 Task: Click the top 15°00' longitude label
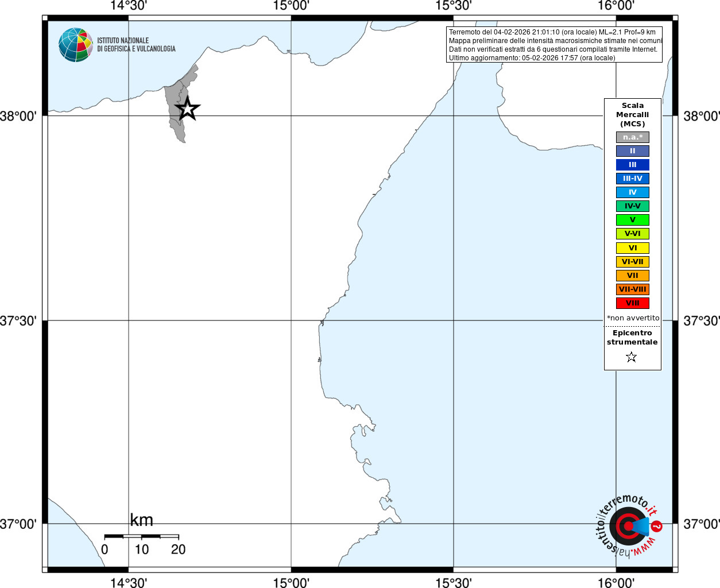(291, 6)
